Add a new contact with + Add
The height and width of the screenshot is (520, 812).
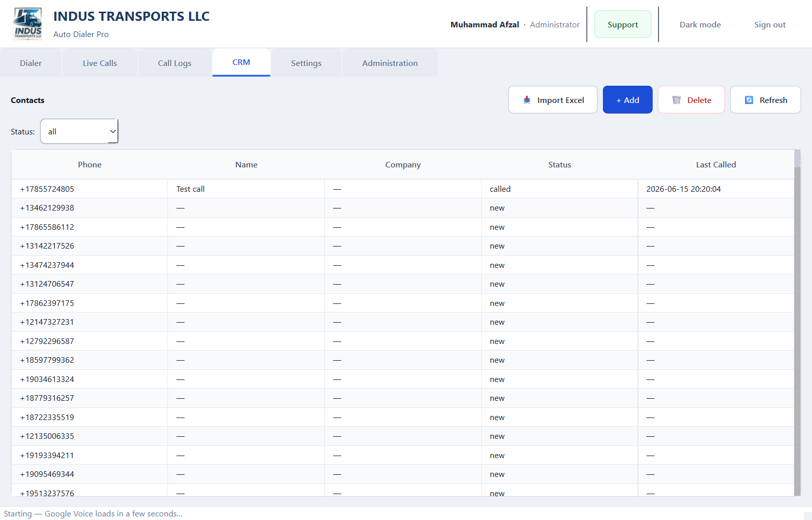pyautogui.click(x=628, y=100)
